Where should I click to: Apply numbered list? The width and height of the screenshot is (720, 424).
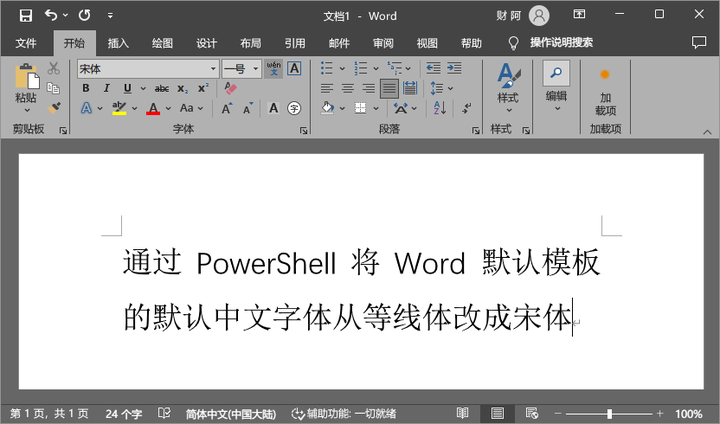(361, 68)
